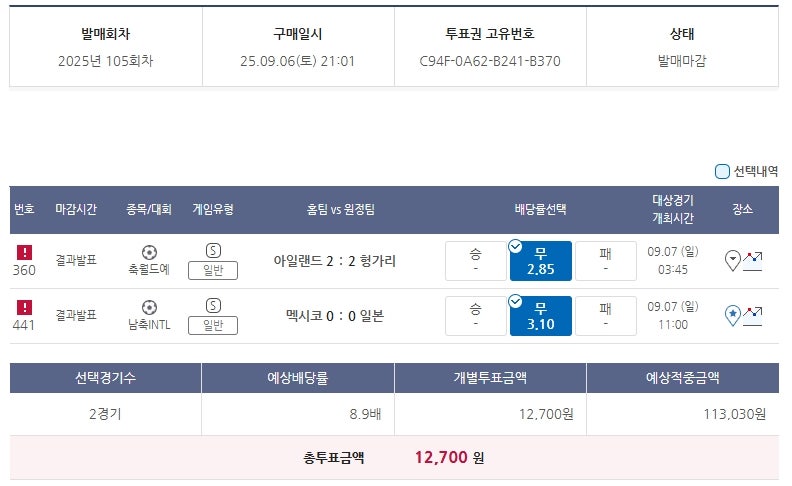Toggle the selected 무 2.85 odds box
The image size is (792, 486).
(x=540, y=261)
